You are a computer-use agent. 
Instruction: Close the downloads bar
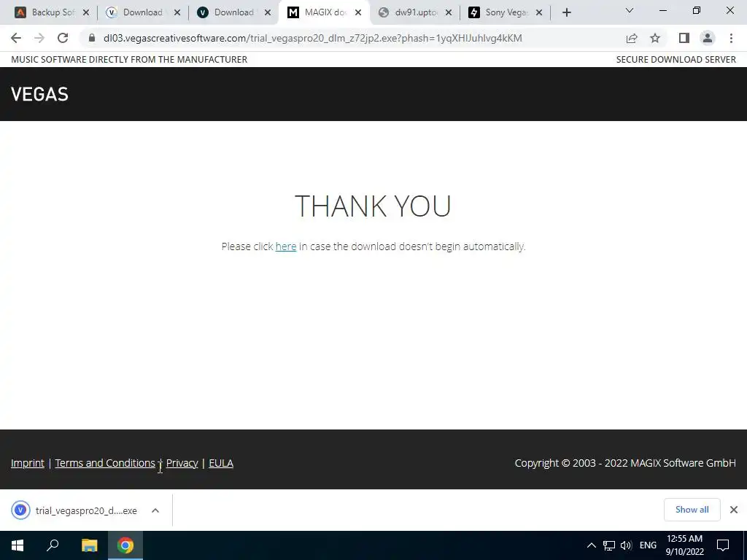pos(734,510)
